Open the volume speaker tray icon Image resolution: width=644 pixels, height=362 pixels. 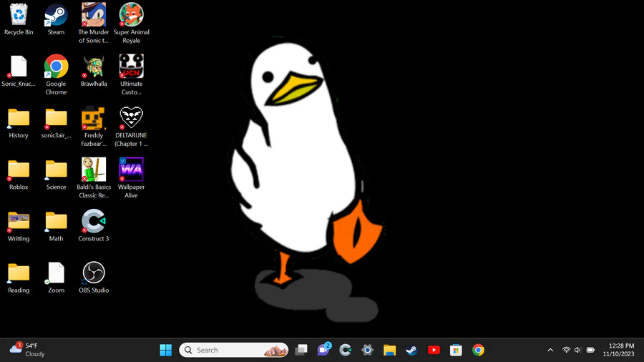pyautogui.click(x=577, y=350)
